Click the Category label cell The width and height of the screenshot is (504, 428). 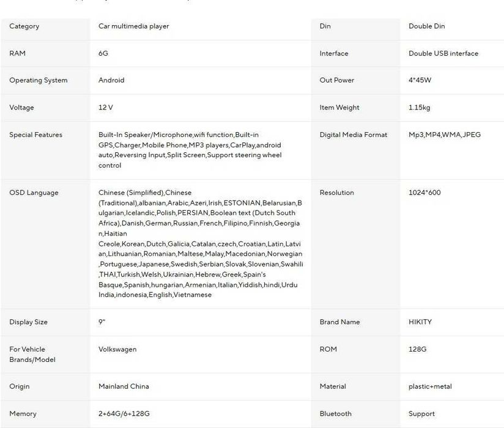tap(24, 26)
